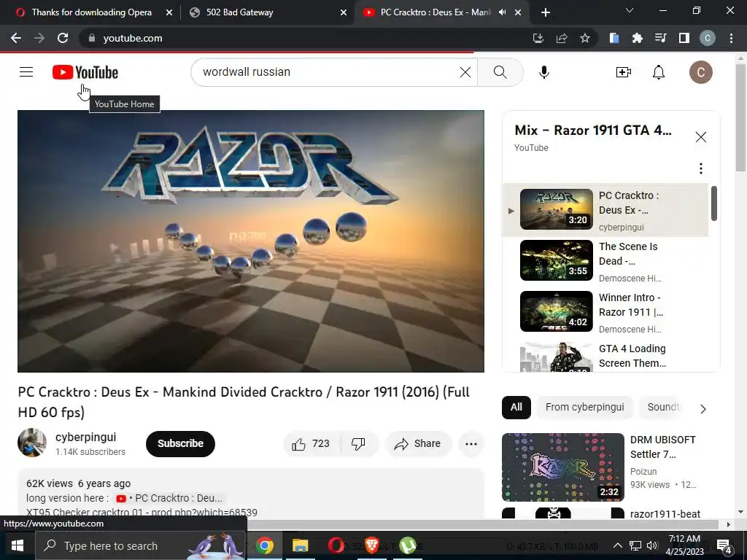Subscribe to cyberpingui

coord(181,444)
